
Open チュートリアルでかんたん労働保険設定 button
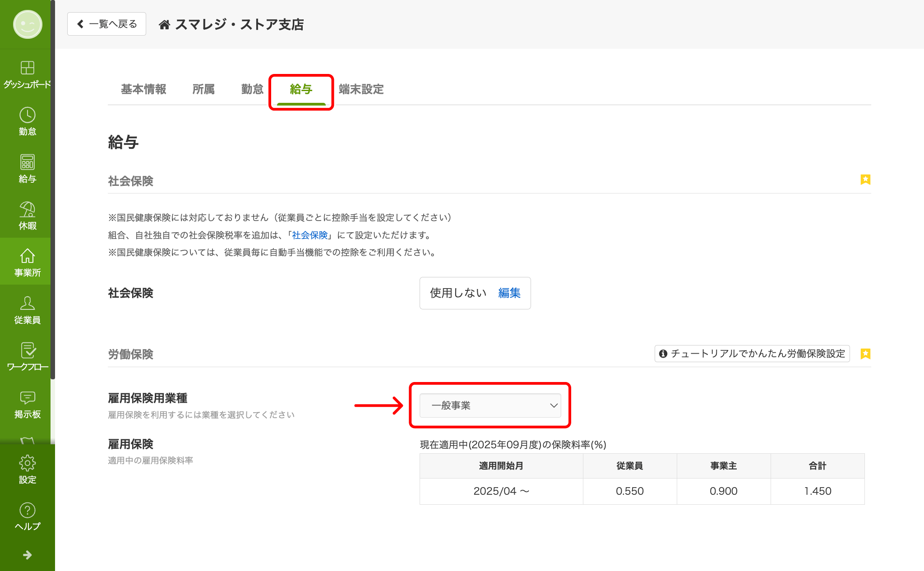[x=752, y=354]
